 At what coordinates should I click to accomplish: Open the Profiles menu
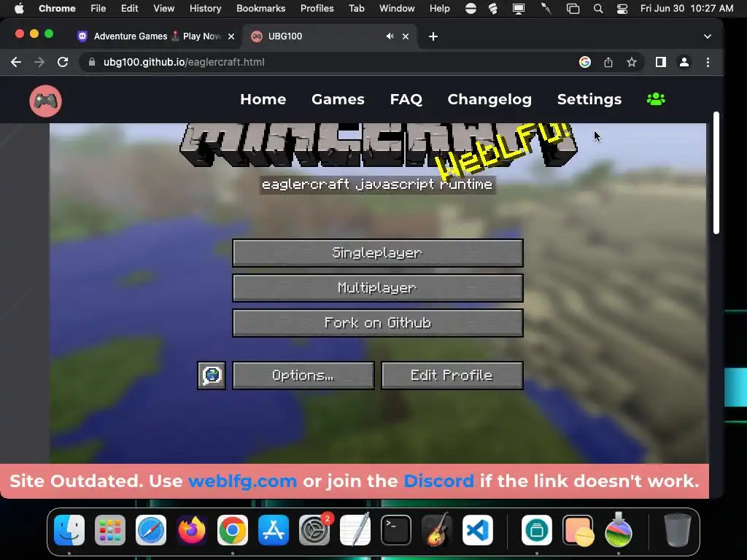(317, 9)
